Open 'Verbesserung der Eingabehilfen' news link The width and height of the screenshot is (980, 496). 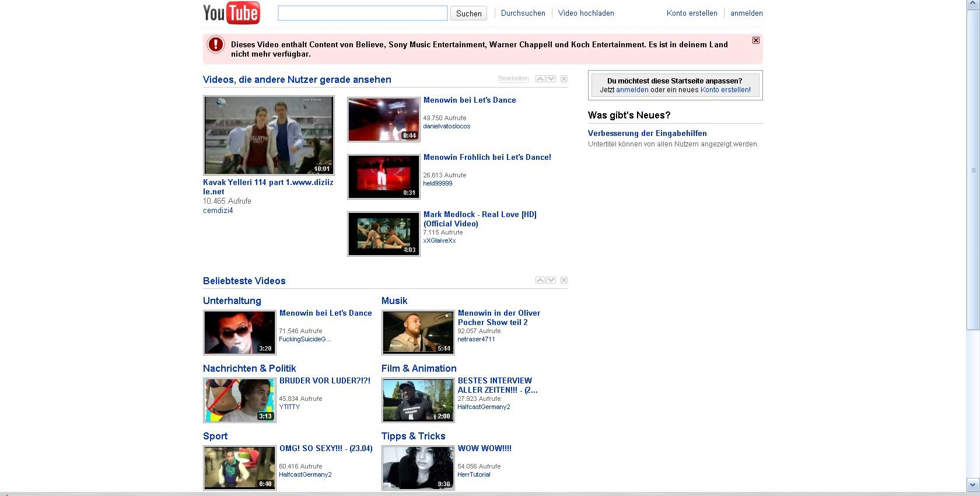(x=647, y=133)
